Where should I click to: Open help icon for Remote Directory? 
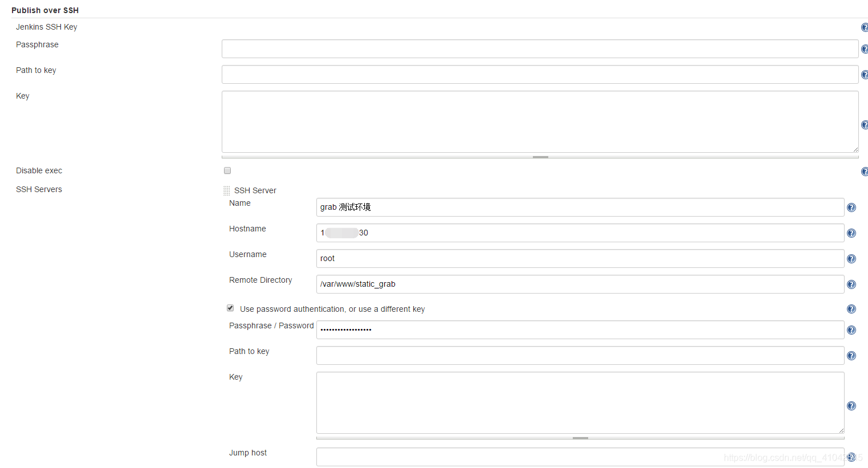(851, 284)
